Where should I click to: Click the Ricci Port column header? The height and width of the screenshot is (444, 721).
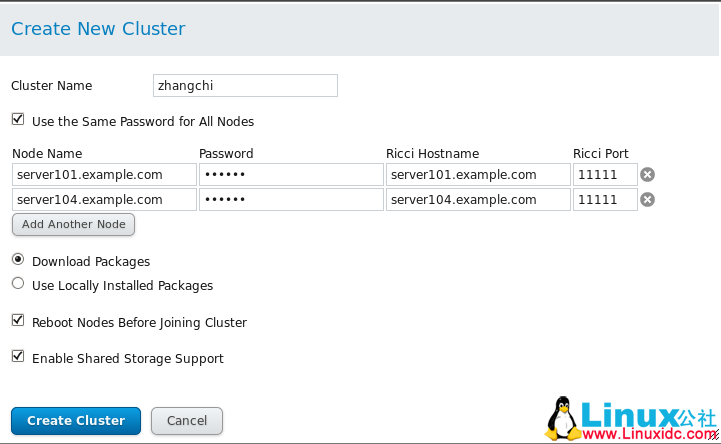click(x=601, y=154)
